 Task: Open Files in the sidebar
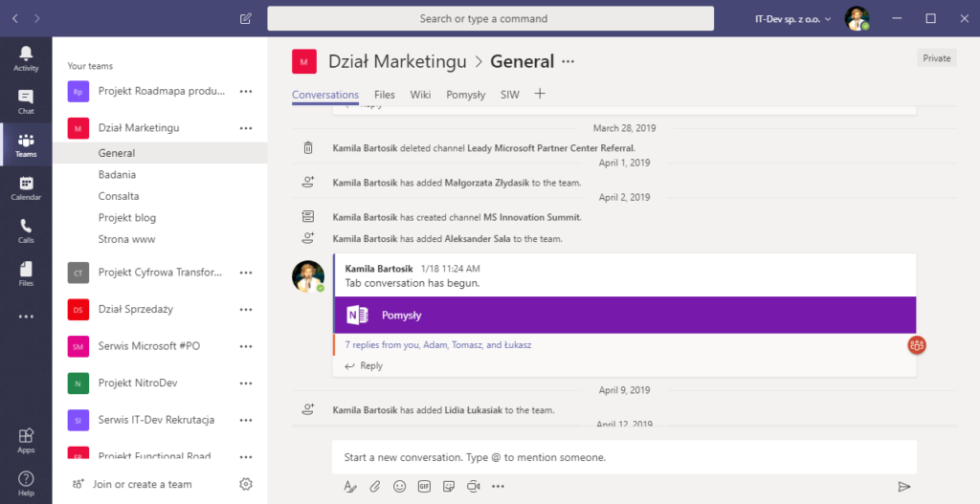26,274
